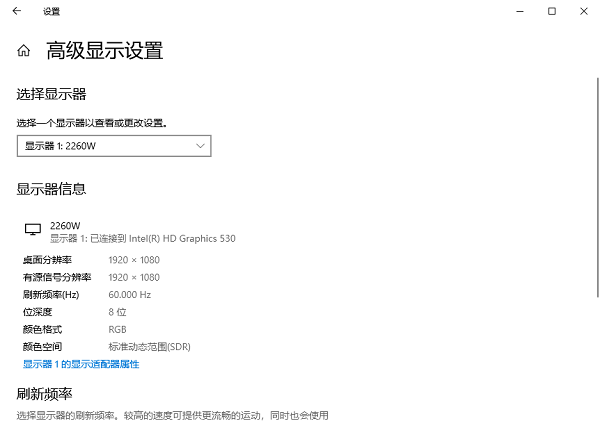Select the 标准动态范围(SDR) value
This screenshot has width=600, height=421.
(150, 347)
